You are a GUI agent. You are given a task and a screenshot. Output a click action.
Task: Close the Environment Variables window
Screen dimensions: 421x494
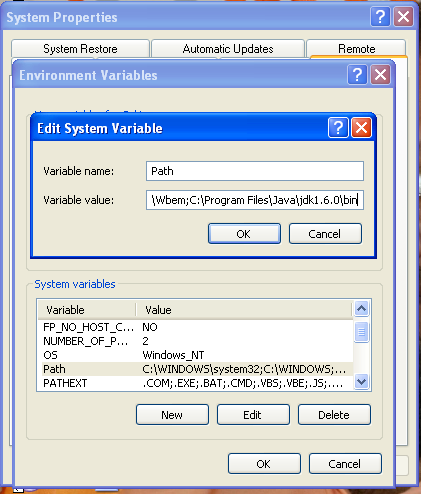pyautogui.click(x=380, y=74)
